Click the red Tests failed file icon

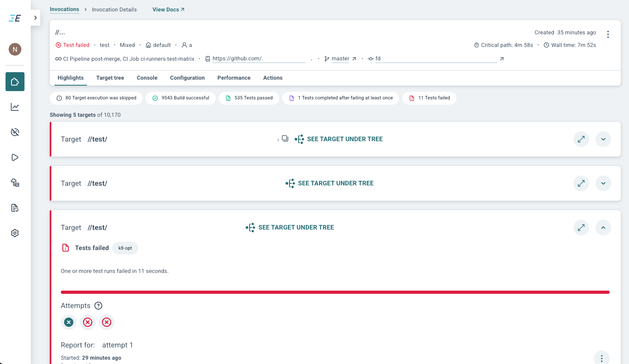tap(66, 248)
